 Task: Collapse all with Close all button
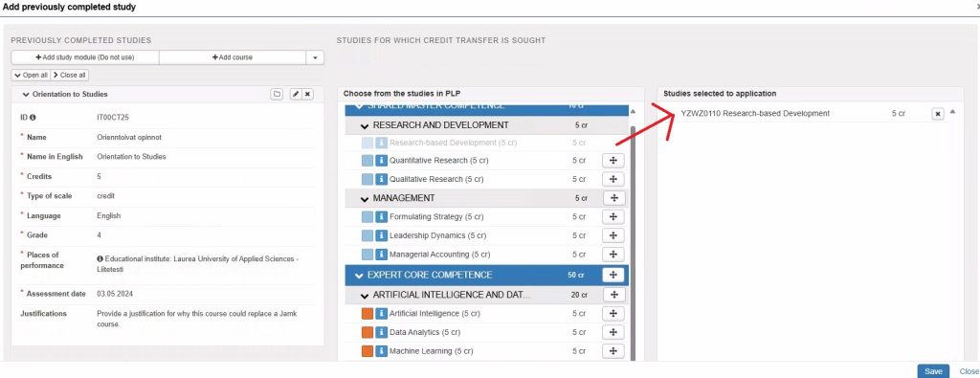pyautogui.click(x=69, y=75)
